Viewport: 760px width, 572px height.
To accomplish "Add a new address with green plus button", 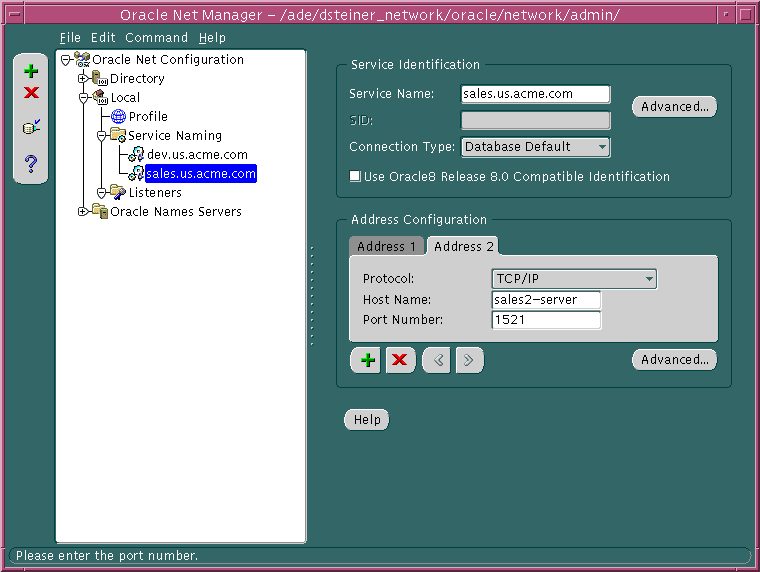I will 369,360.
